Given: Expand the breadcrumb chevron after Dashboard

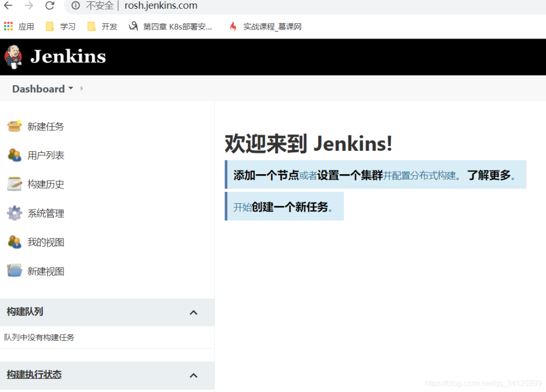Looking at the screenshot, I should point(81,89).
